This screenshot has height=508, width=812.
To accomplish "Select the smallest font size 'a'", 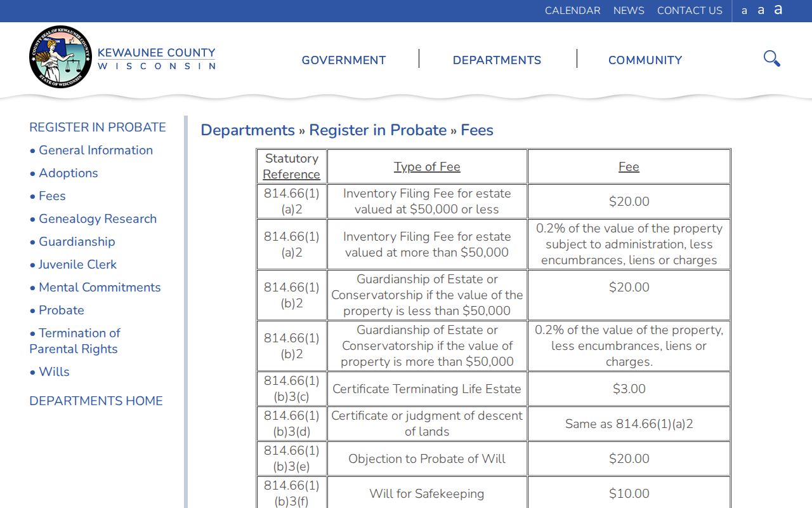I will 744,11.
